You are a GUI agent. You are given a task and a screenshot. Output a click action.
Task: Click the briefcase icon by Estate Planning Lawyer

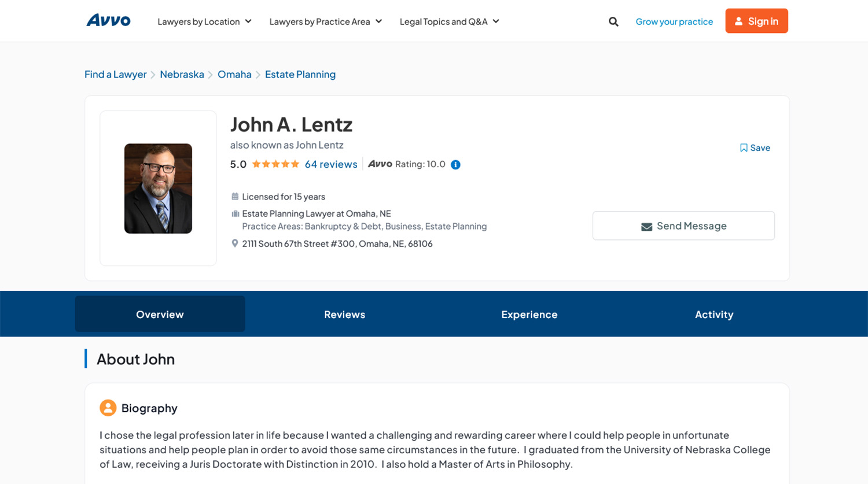click(x=234, y=213)
